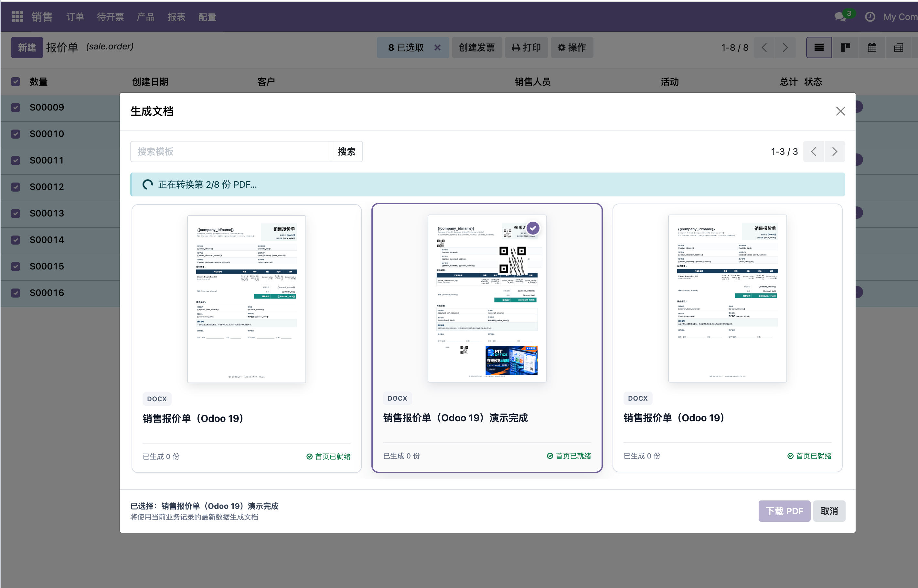The image size is (918, 588).
Task: Switch to list view icon
Action: 819,47
